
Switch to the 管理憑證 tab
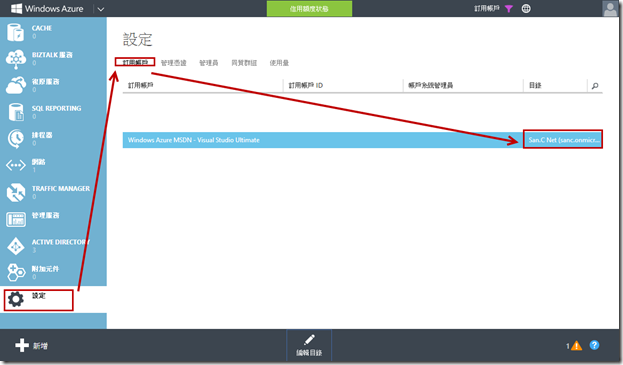(x=174, y=63)
